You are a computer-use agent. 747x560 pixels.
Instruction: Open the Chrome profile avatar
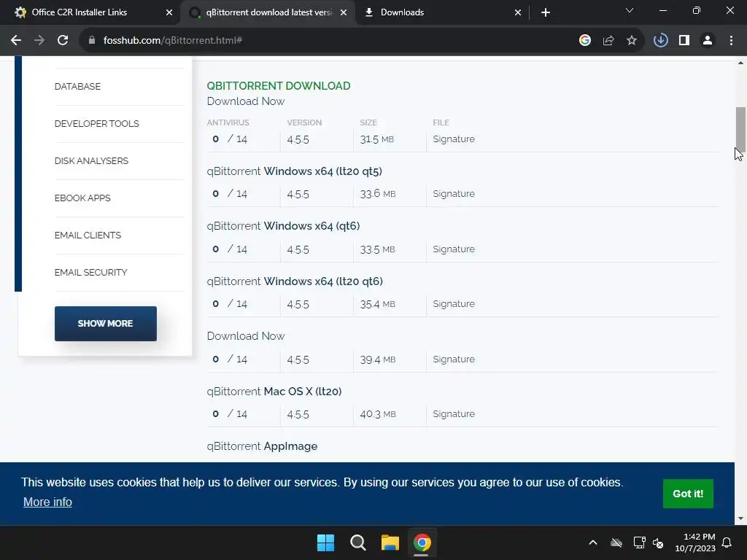tap(708, 41)
